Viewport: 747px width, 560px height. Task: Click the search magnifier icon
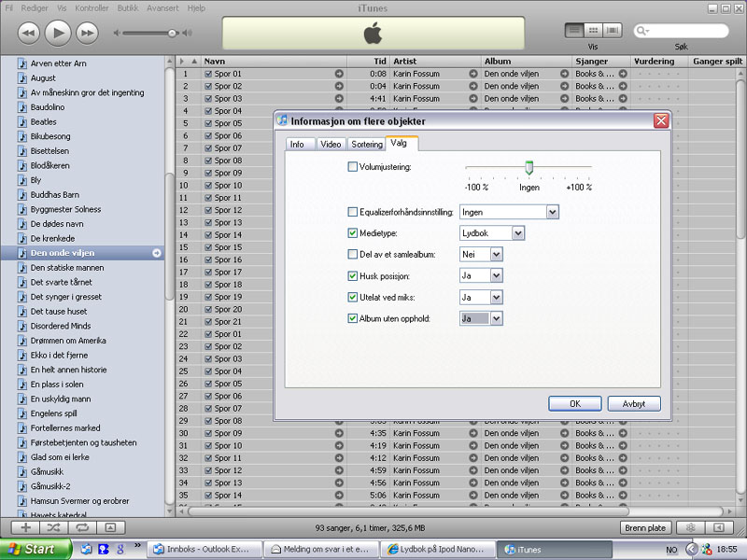click(642, 31)
